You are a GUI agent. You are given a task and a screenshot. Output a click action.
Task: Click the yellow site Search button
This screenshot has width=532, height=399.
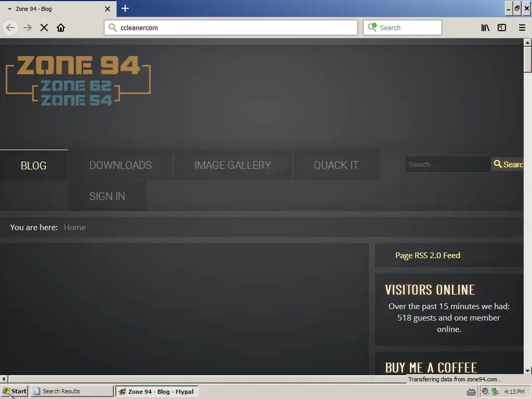tap(507, 164)
